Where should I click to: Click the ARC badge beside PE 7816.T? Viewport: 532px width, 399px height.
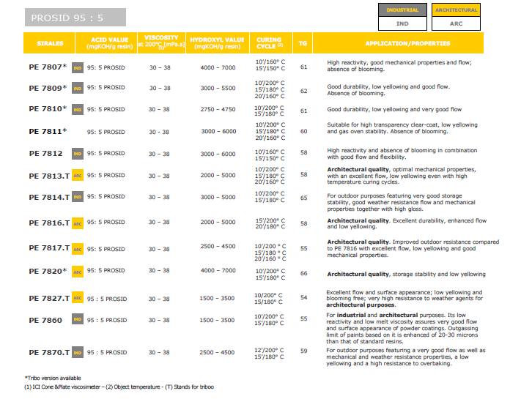point(78,223)
